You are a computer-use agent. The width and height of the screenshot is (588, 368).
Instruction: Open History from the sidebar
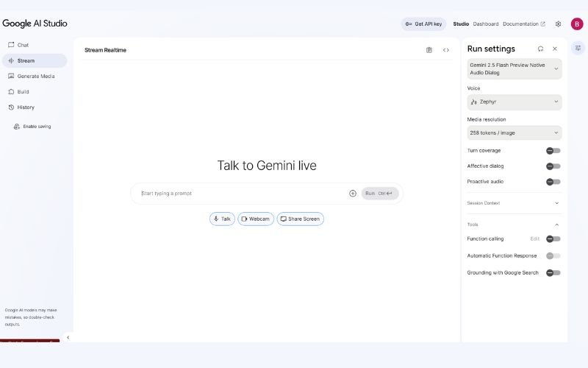pyautogui.click(x=26, y=107)
